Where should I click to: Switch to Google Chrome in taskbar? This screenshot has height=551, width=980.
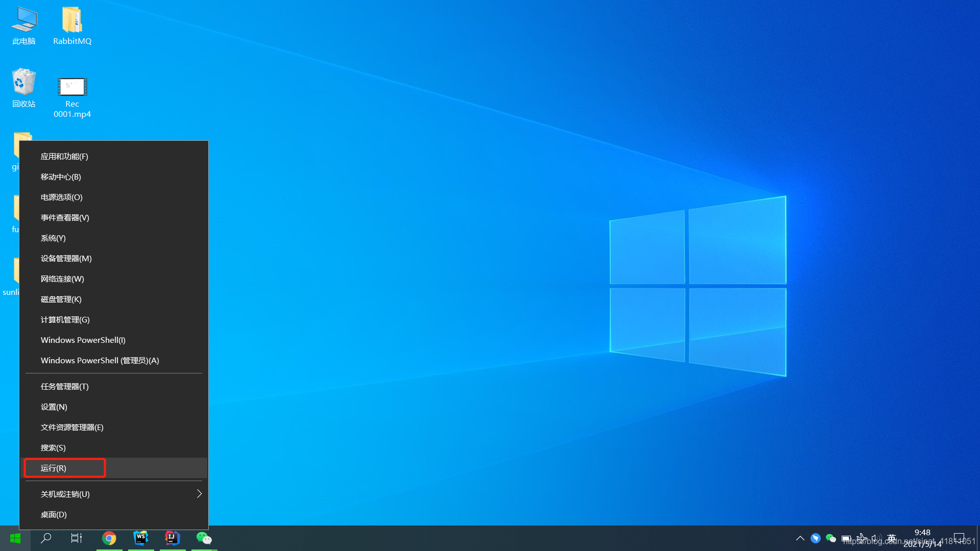click(x=109, y=538)
